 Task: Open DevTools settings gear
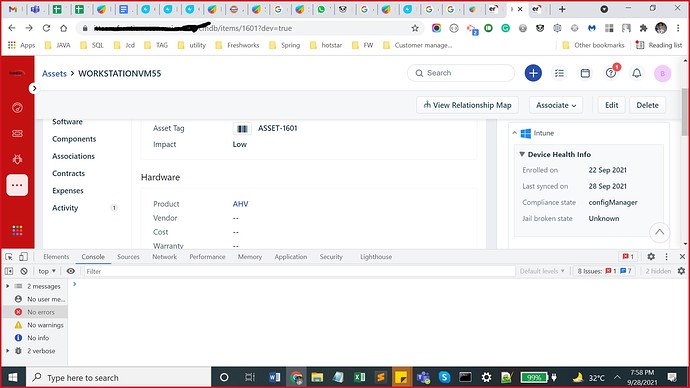pos(651,256)
